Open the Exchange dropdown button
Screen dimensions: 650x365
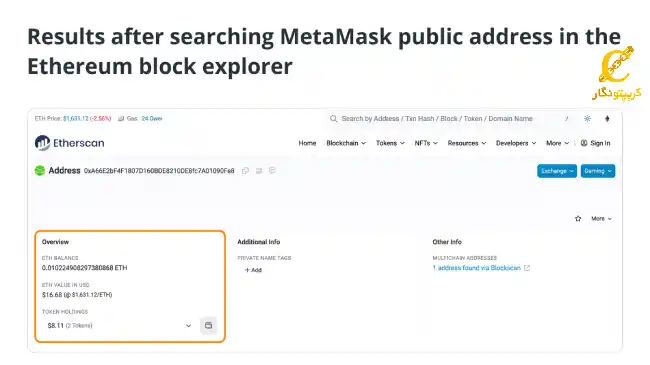pyautogui.click(x=557, y=171)
